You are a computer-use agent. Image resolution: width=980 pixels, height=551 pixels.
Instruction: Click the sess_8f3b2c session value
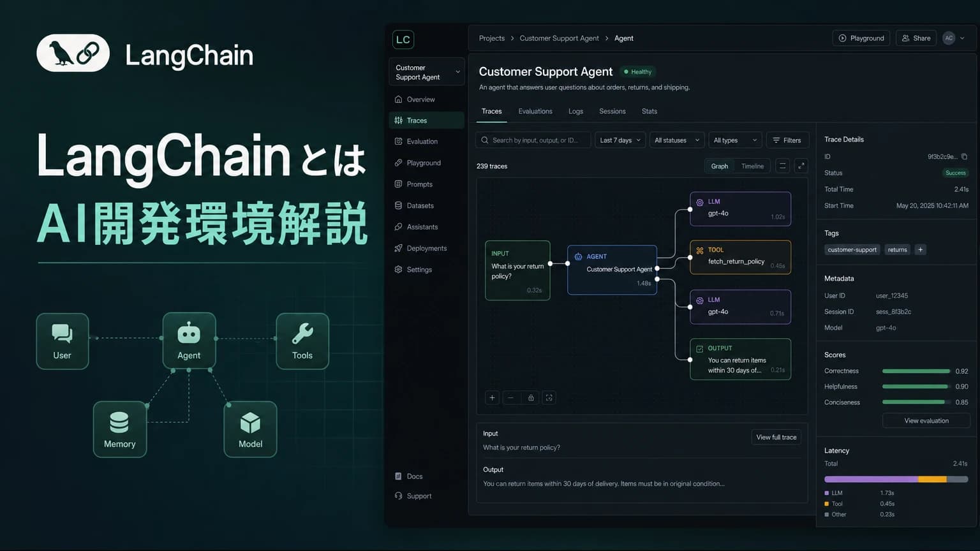(893, 312)
